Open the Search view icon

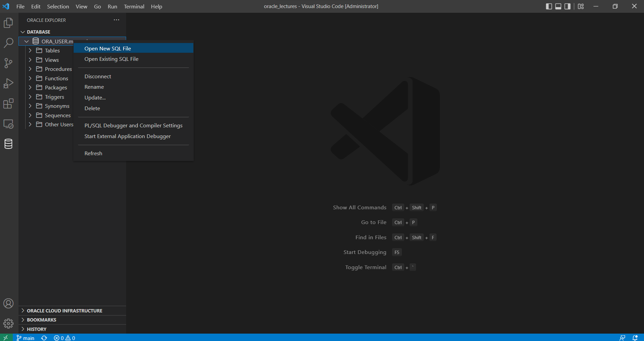(x=8, y=43)
